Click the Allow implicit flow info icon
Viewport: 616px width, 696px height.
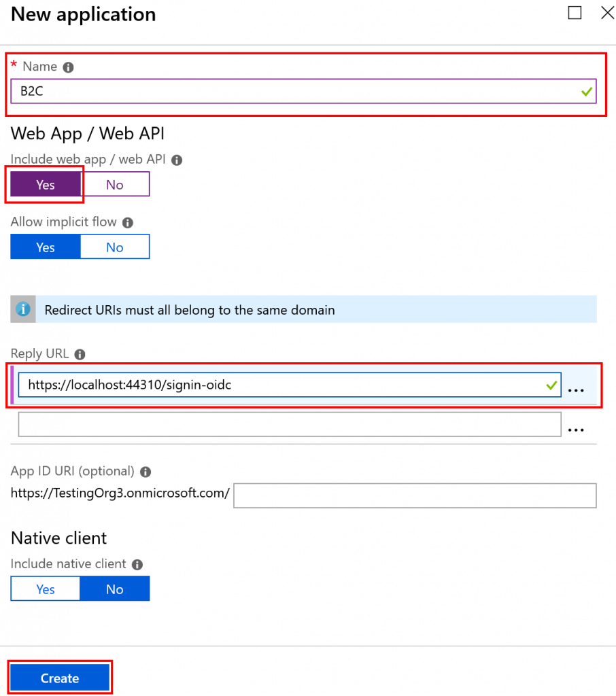click(128, 223)
